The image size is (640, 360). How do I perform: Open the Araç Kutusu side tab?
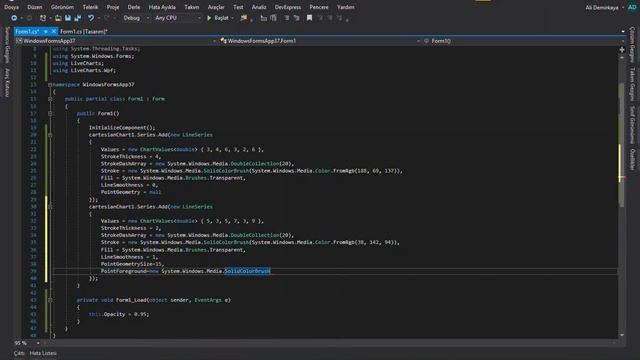[7, 82]
